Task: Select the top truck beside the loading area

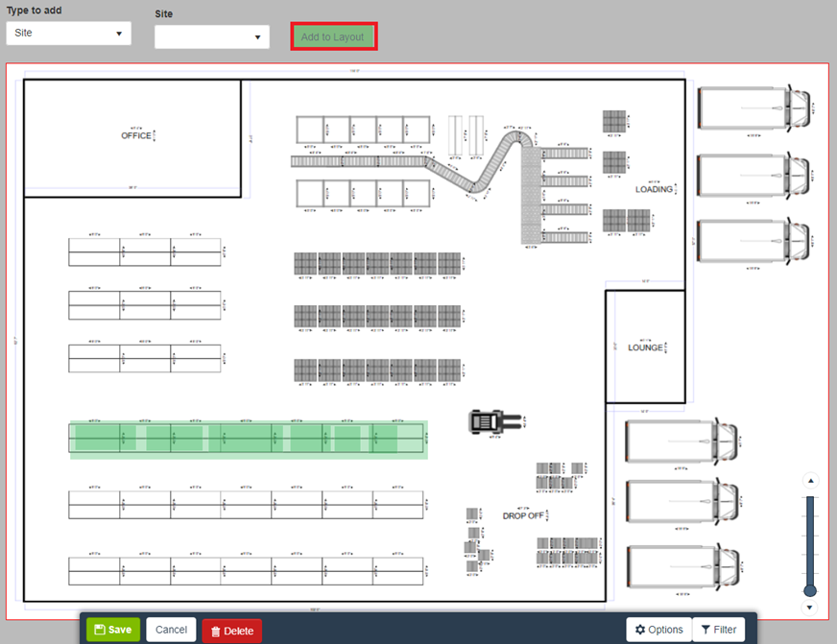Action: pos(753,108)
